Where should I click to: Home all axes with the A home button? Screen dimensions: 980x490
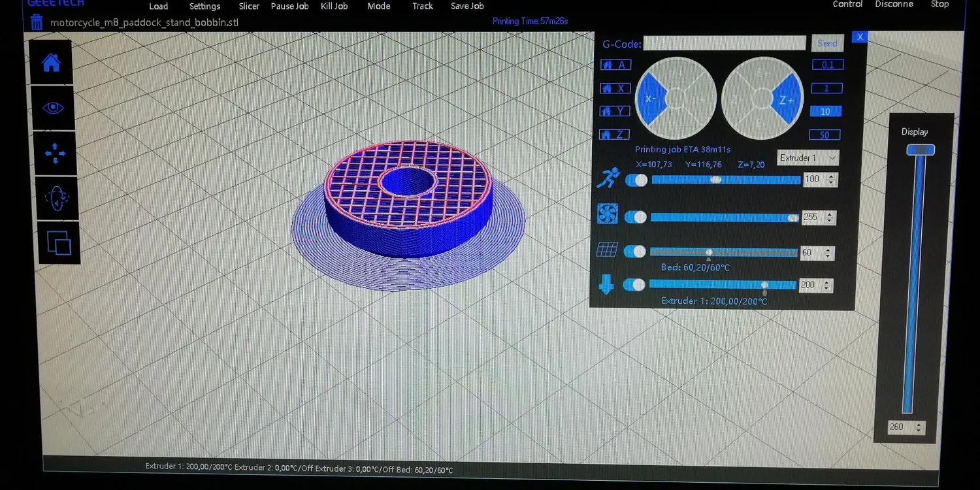click(615, 65)
